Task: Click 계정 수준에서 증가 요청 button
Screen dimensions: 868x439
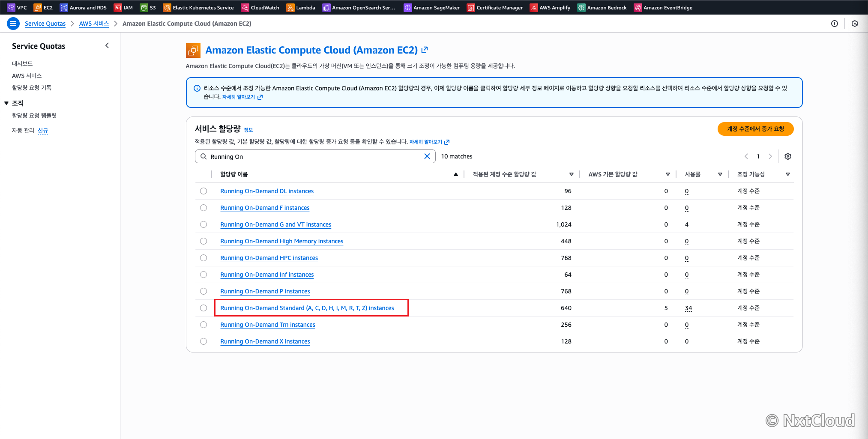Action: coord(755,129)
